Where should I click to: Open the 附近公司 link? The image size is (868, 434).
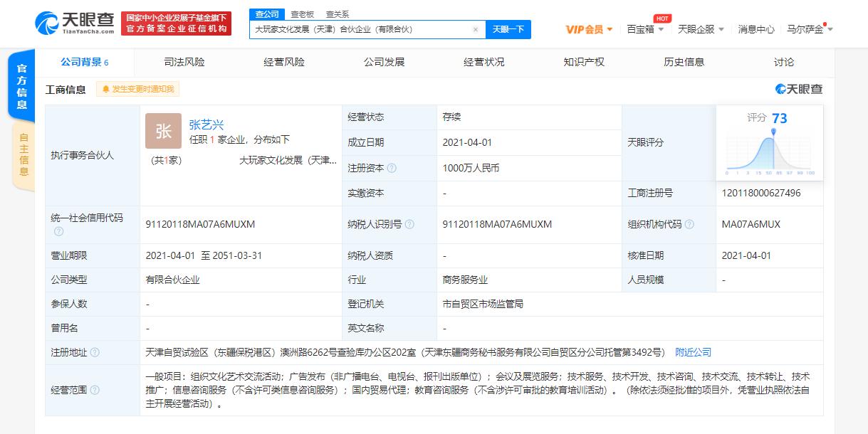pyautogui.click(x=694, y=351)
